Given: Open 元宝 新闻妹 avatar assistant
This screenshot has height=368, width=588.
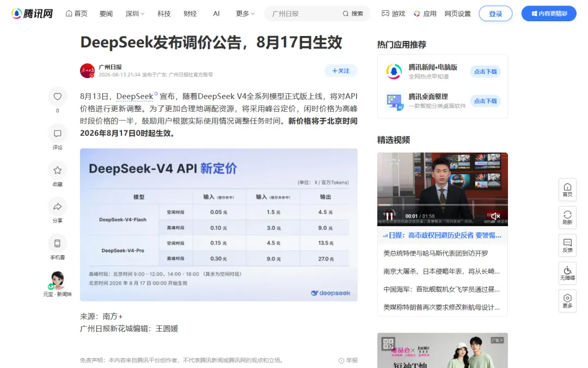Looking at the screenshot, I should point(57,280).
